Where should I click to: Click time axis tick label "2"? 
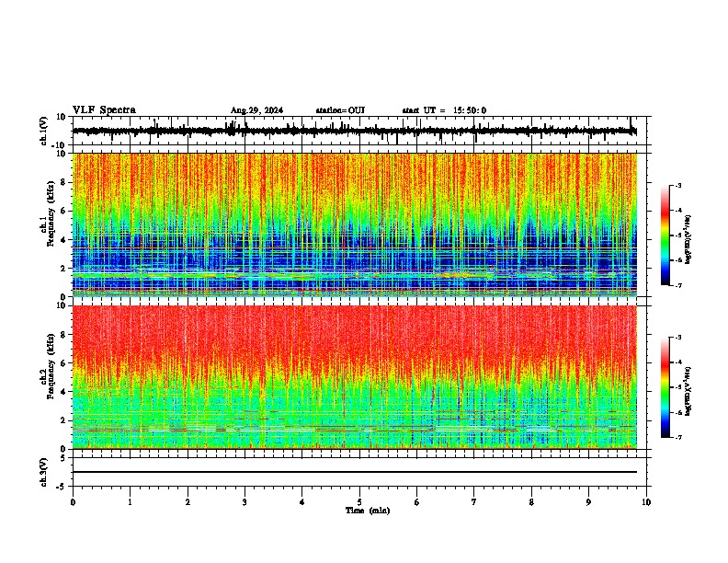188,502
